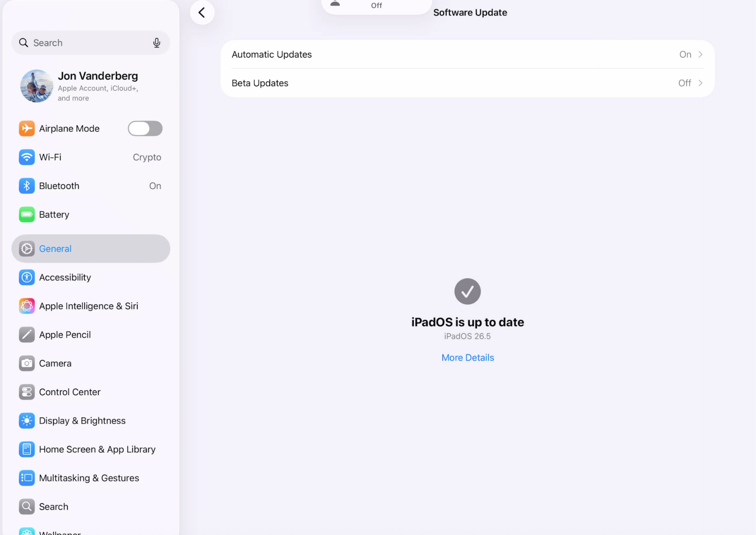Click the Search input field

point(91,43)
